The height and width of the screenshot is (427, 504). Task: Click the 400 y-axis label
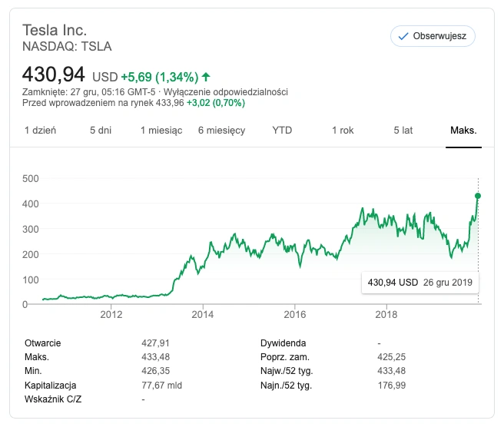pos(31,204)
